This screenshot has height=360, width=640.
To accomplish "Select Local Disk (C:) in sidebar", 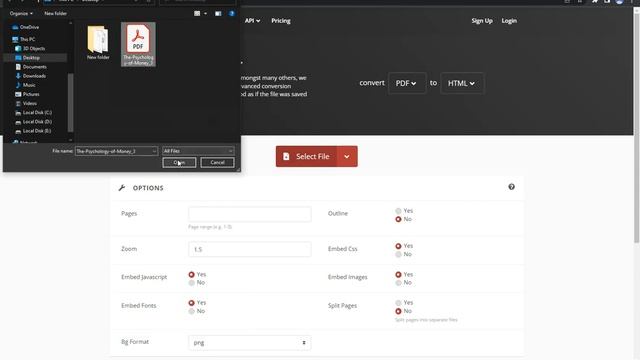I will tap(37, 112).
